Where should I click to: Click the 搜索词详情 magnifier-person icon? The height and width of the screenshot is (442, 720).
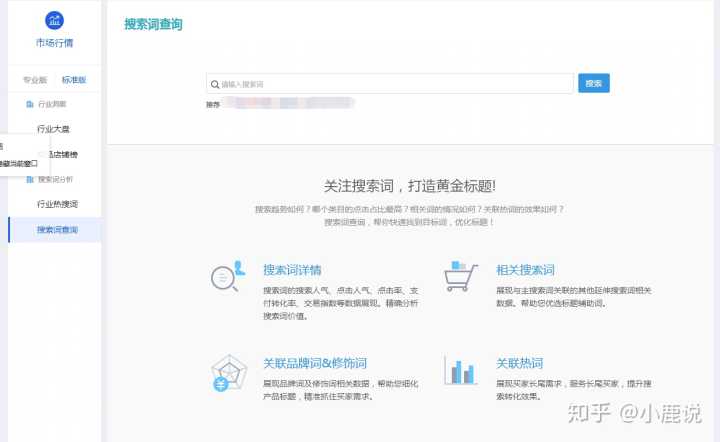[x=228, y=276]
